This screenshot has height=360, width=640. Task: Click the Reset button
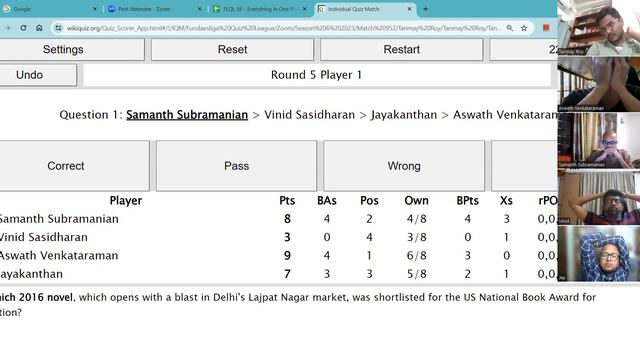point(232,49)
